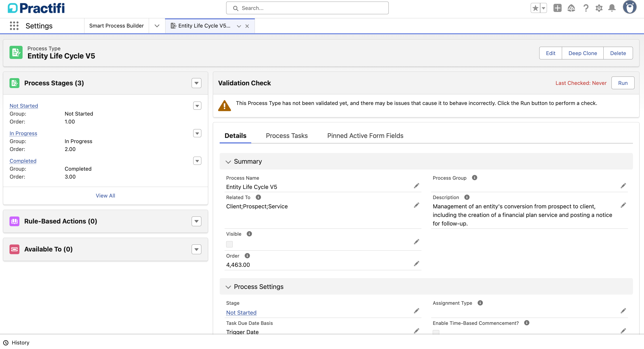Show Enable Time-Based Commencement info icon

coord(527,323)
